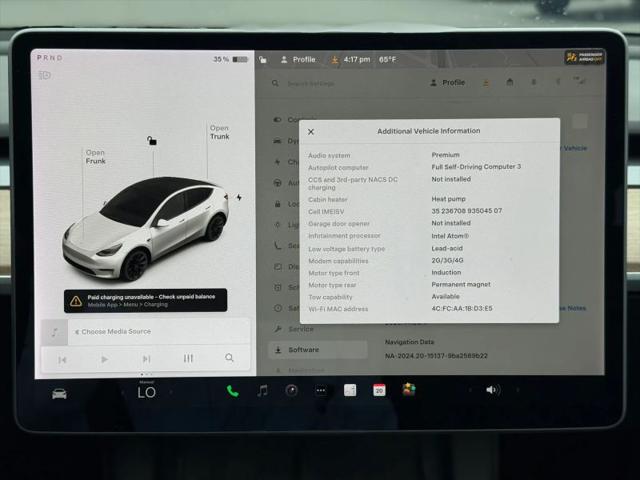Open the Paid charging unavailable alert banner
The height and width of the screenshot is (480, 640).
pyautogui.click(x=145, y=300)
